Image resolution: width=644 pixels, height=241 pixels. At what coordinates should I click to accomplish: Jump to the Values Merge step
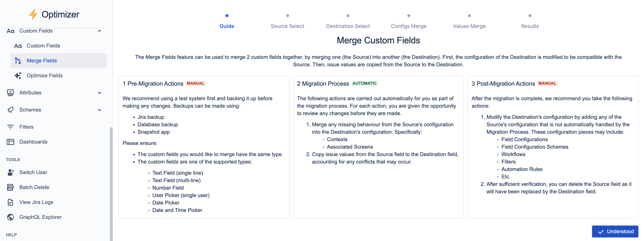click(469, 26)
